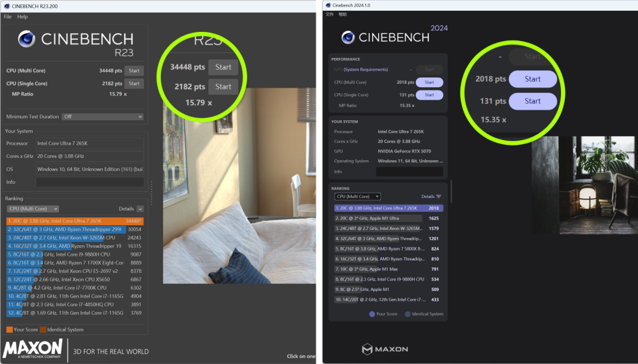638x364 pixels.
Task: Click the empty Info field in Cinebench 2024
Action: pyautogui.click(x=409, y=171)
